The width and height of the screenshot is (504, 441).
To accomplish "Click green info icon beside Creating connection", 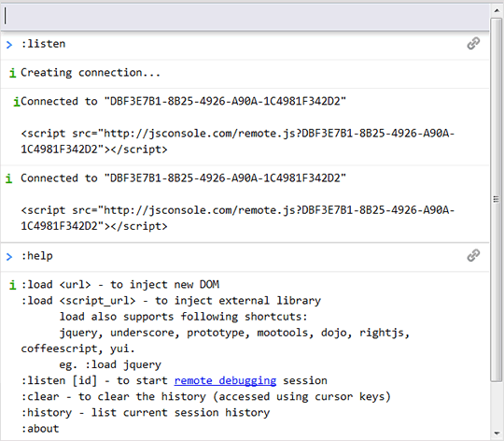I will [12, 73].
